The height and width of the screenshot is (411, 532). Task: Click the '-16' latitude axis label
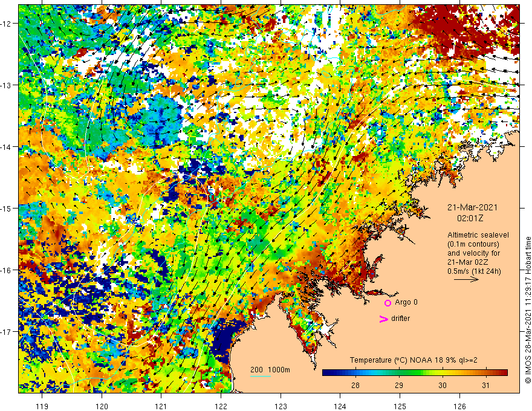(x=7, y=270)
